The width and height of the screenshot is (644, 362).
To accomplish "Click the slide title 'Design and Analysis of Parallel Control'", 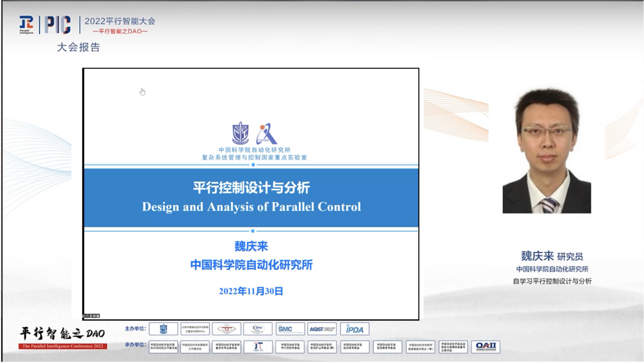I will click(x=251, y=207).
